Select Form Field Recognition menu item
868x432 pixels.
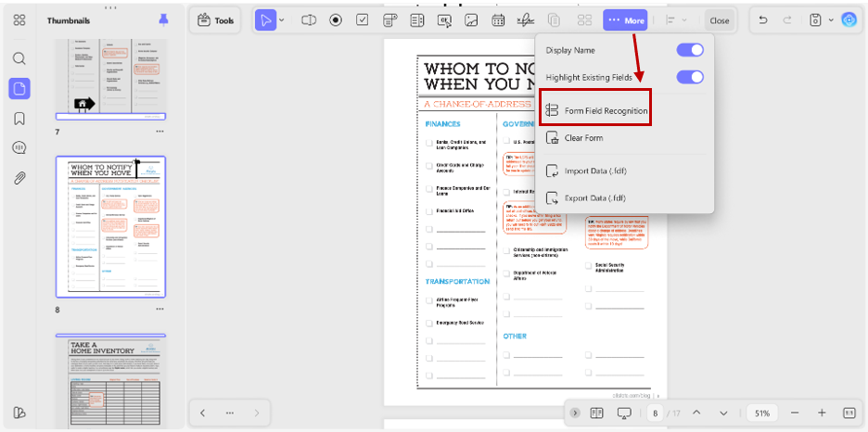pyautogui.click(x=595, y=110)
